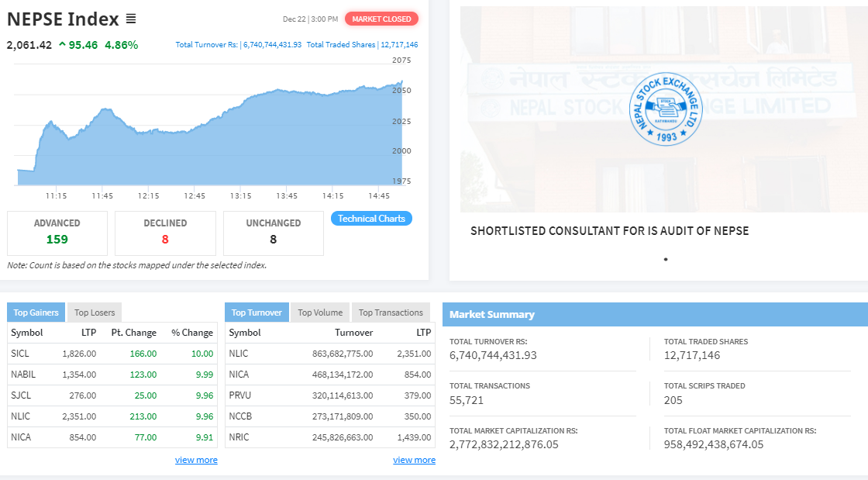The width and height of the screenshot is (868, 480).
Task: Click the Unchanged count box
Action: coord(274,233)
